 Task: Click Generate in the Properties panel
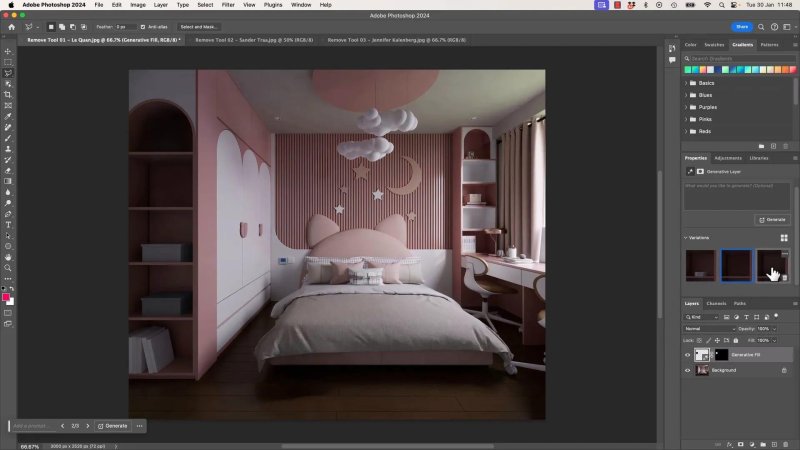pyautogui.click(x=772, y=220)
